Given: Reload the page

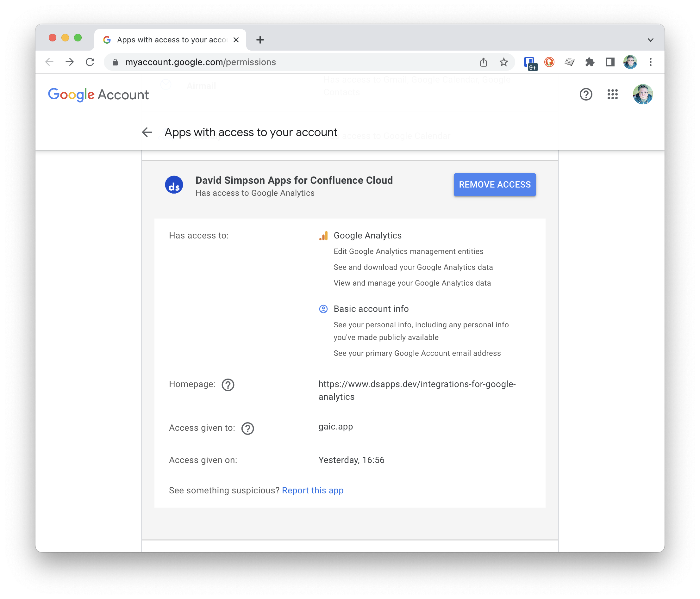Looking at the screenshot, I should pyautogui.click(x=90, y=62).
